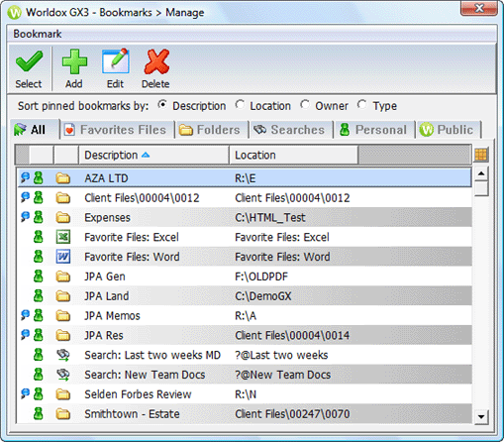The image size is (504, 442).
Task: Switch to the Favorites Files tab
Action: (118, 130)
